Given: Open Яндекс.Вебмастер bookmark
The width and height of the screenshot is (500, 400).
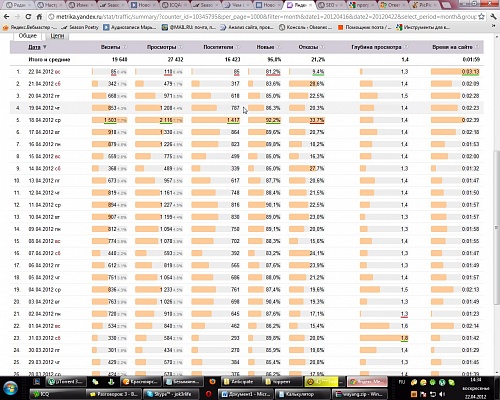Looking at the screenshot, I should [29, 27].
